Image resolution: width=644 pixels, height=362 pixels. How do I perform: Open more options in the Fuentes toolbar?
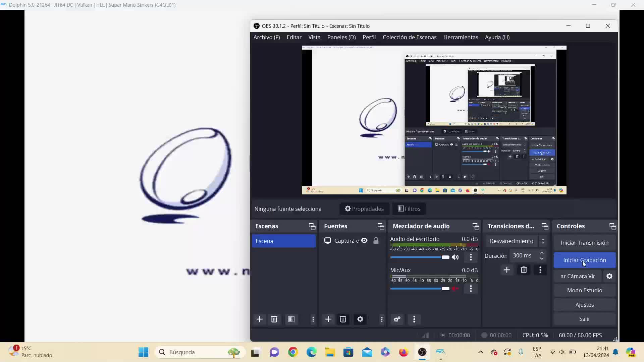pyautogui.click(x=382, y=319)
